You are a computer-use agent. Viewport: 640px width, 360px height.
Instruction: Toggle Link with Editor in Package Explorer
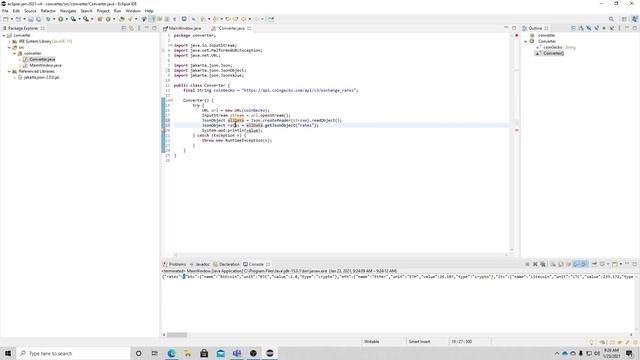click(x=131, y=28)
